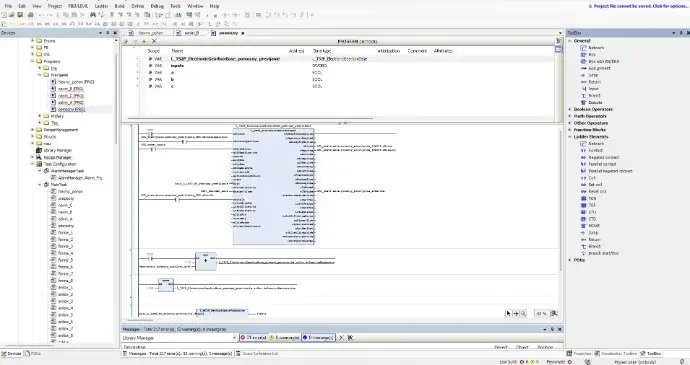
Task: Open Hlavny_pohon (PRG) in the Devices tree
Action: [x=72, y=82]
